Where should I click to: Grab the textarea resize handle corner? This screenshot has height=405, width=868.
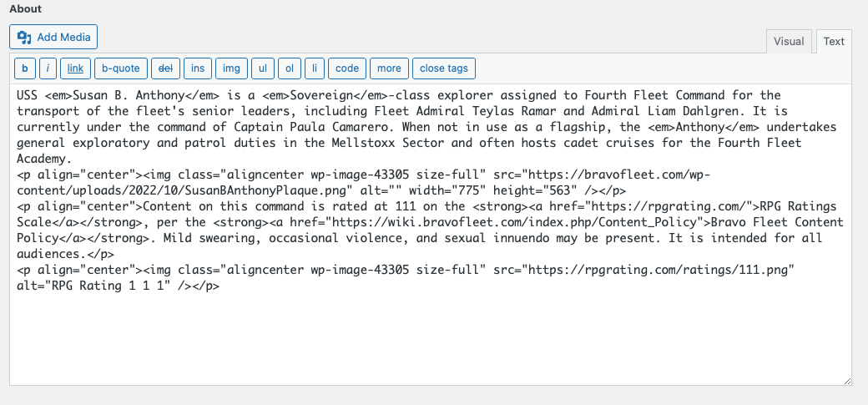pyautogui.click(x=847, y=381)
